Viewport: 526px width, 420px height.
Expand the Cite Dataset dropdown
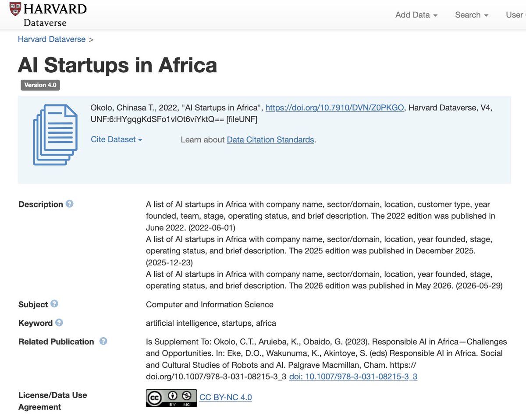click(x=117, y=139)
